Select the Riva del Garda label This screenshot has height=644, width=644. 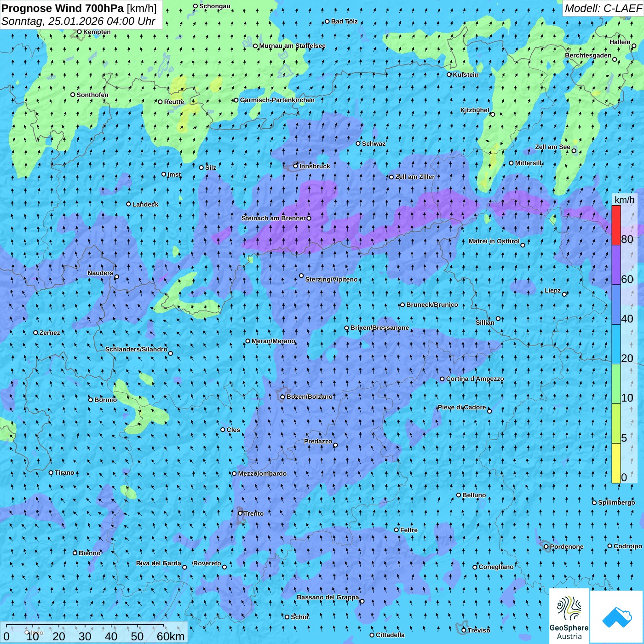coord(159,563)
